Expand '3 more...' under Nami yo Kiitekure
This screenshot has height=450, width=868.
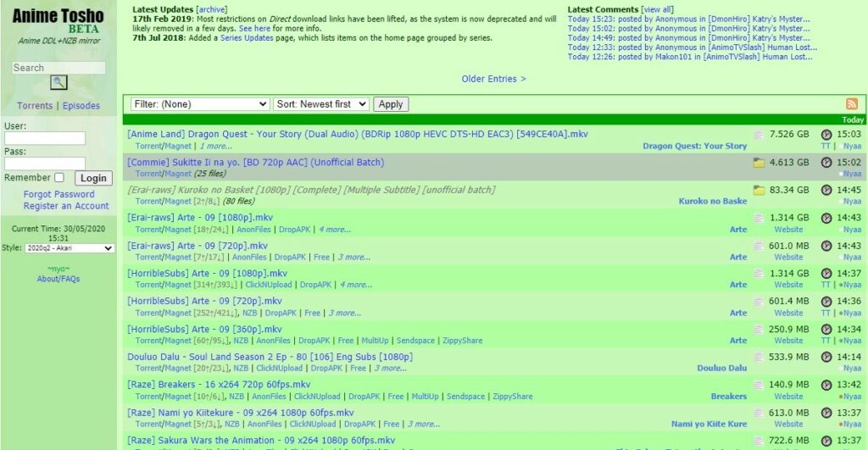point(424,424)
